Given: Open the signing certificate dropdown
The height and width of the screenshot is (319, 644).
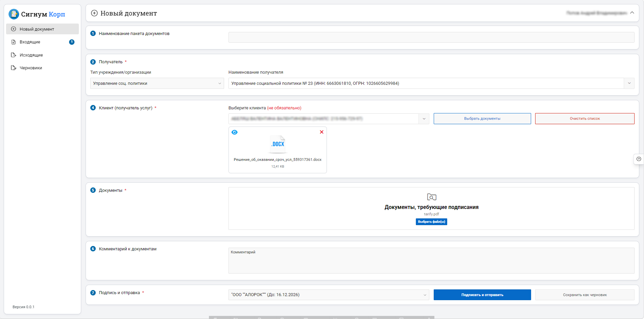Looking at the screenshot, I should [x=329, y=295].
